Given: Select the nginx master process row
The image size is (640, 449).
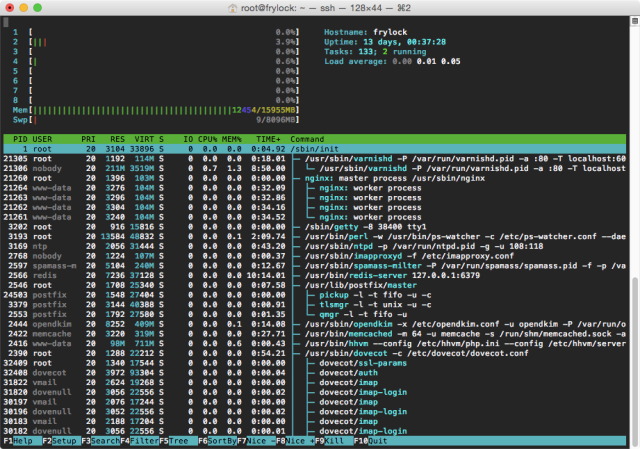Looking at the screenshot, I should click(x=314, y=178).
